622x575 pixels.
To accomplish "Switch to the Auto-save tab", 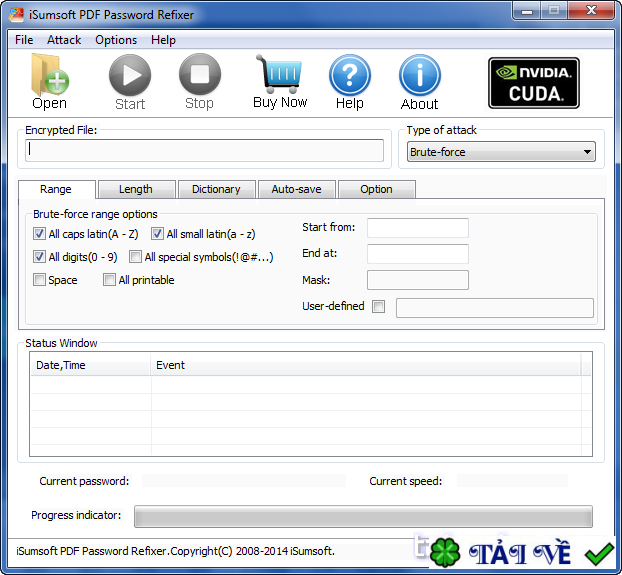I will 296,189.
